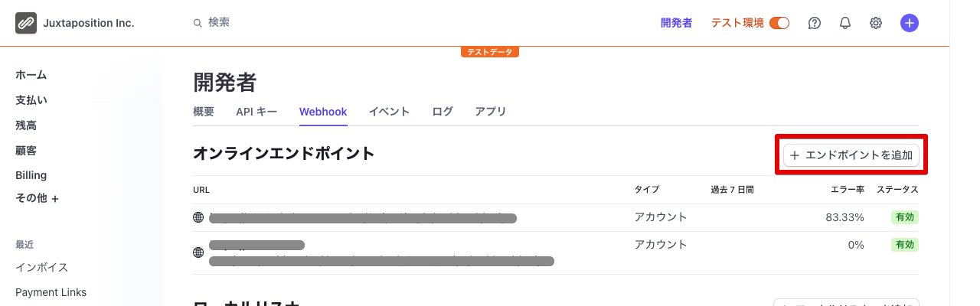Open the ログ tab

click(443, 112)
